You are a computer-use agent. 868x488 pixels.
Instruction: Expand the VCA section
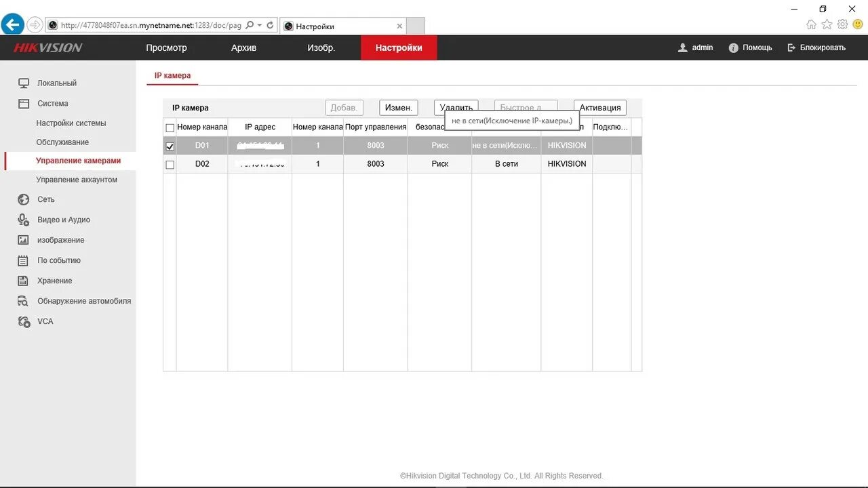pos(45,321)
